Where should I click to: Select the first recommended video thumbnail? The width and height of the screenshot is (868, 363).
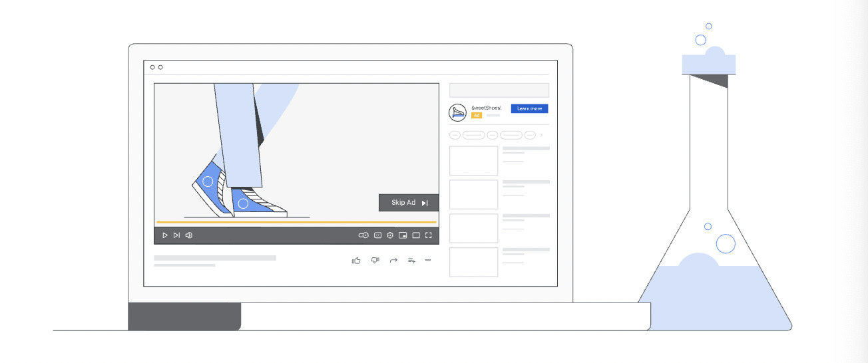[x=473, y=161]
